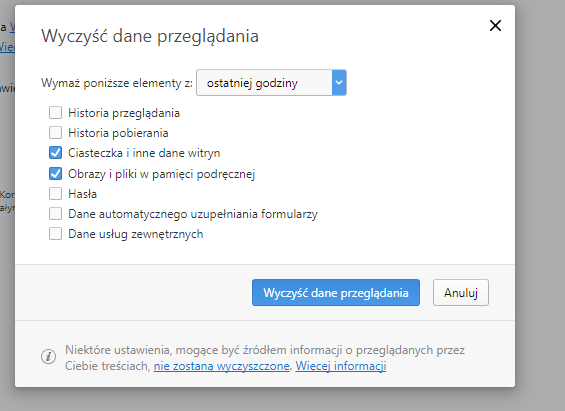565x411 pixels.
Task: Expand the time range blue dropdown arrow
Action: pyautogui.click(x=339, y=82)
